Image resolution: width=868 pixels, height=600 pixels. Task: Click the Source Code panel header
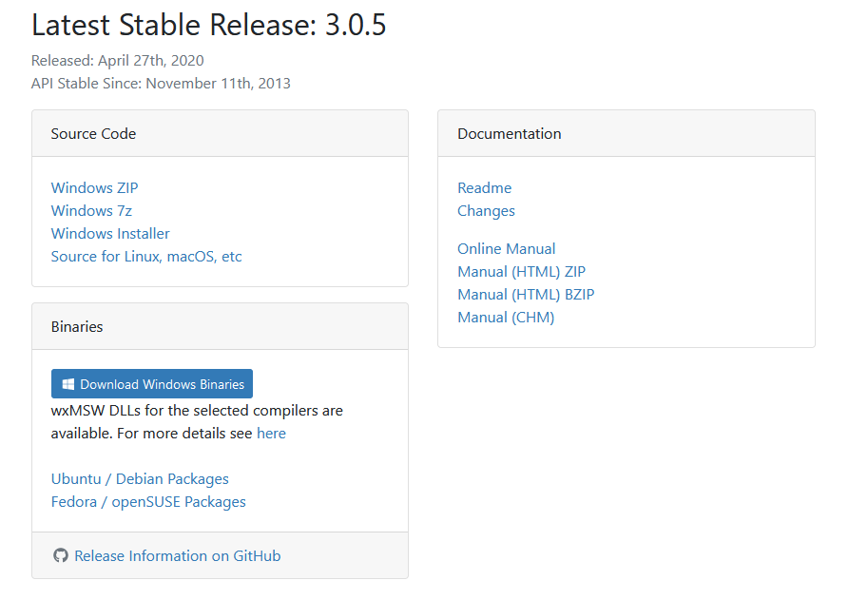point(220,133)
